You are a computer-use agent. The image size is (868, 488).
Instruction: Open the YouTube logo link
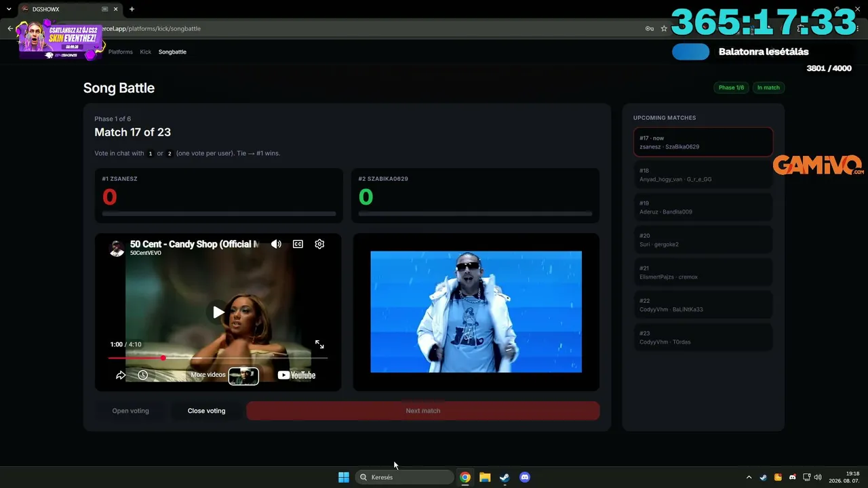[296, 375]
